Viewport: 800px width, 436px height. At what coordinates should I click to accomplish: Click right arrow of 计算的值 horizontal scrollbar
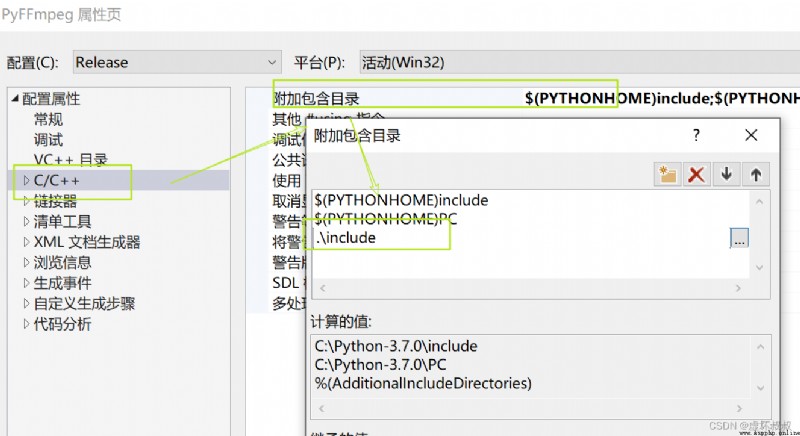[x=739, y=408]
